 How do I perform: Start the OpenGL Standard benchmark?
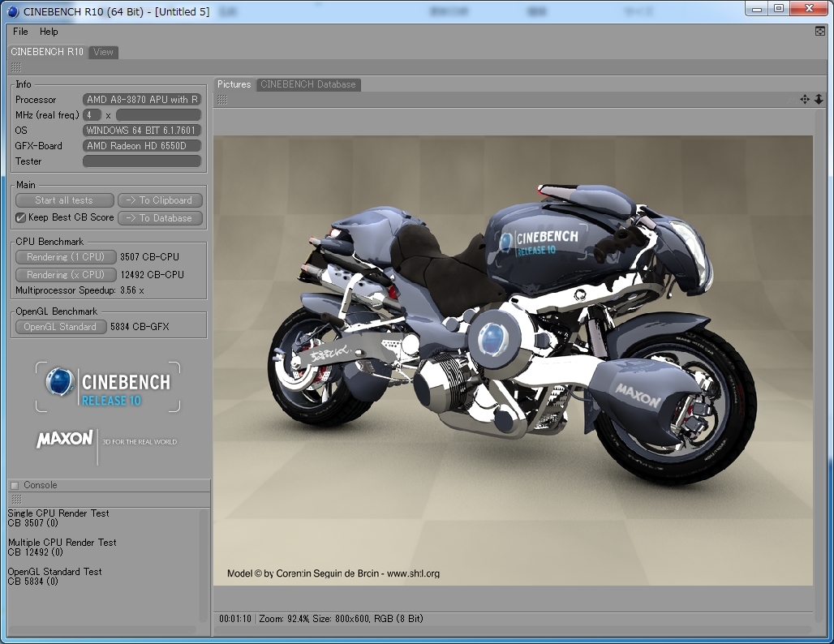pos(61,327)
